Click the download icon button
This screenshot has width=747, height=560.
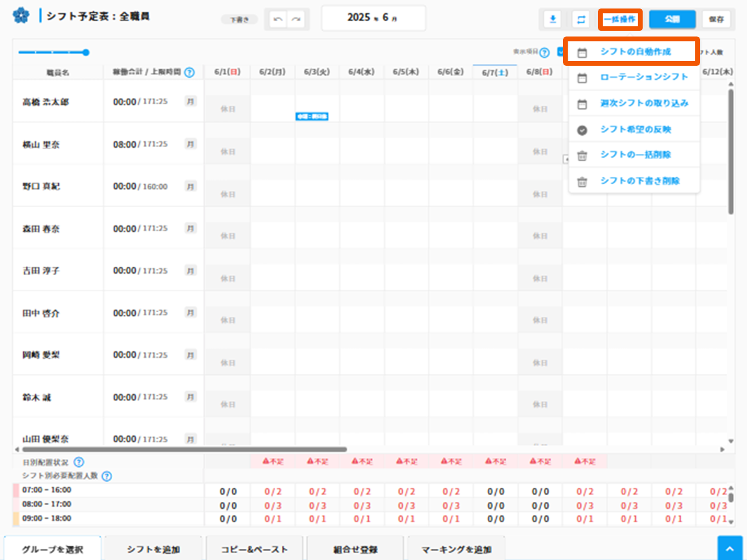(553, 20)
